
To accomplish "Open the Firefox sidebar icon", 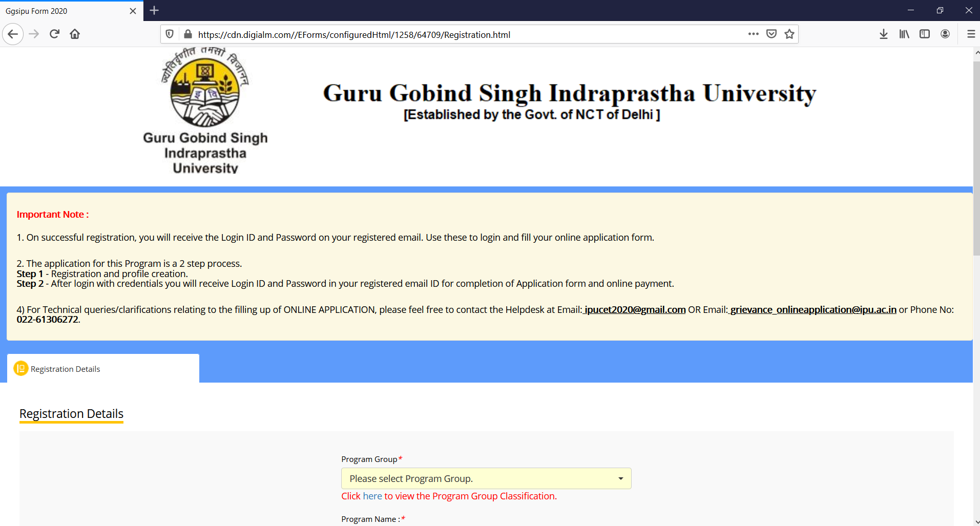I will pyautogui.click(x=924, y=34).
